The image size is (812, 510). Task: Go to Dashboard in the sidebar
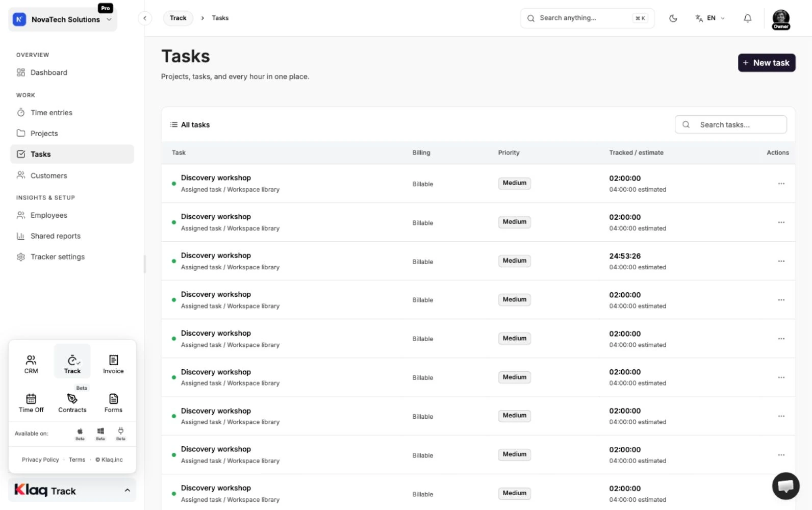72,72
